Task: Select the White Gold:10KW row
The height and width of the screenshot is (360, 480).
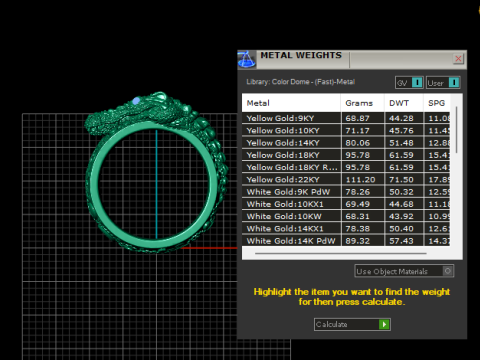Action: point(346,216)
